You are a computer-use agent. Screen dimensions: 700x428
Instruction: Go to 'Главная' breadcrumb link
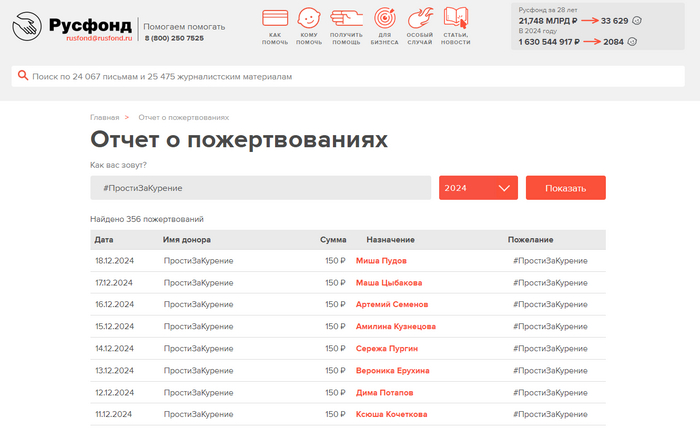104,118
